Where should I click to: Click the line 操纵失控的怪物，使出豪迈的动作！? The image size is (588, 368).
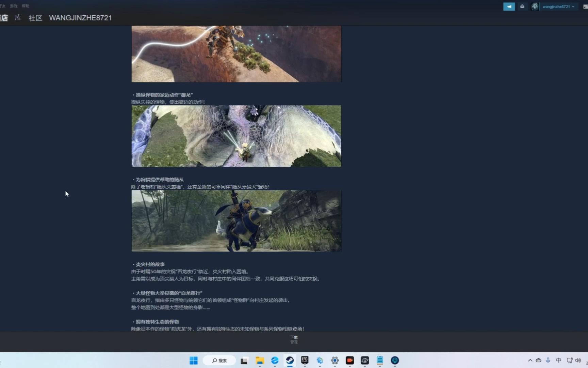168,102
